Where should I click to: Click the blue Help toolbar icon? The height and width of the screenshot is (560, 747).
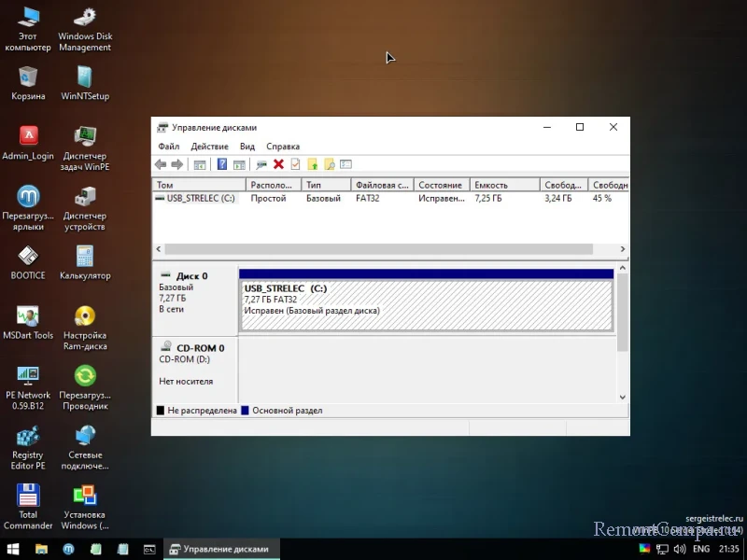[222, 164]
